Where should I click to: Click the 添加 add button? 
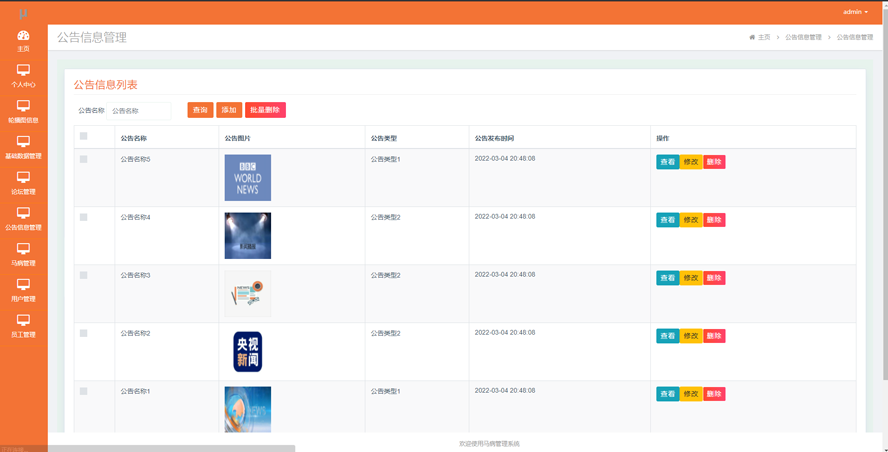point(229,110)
